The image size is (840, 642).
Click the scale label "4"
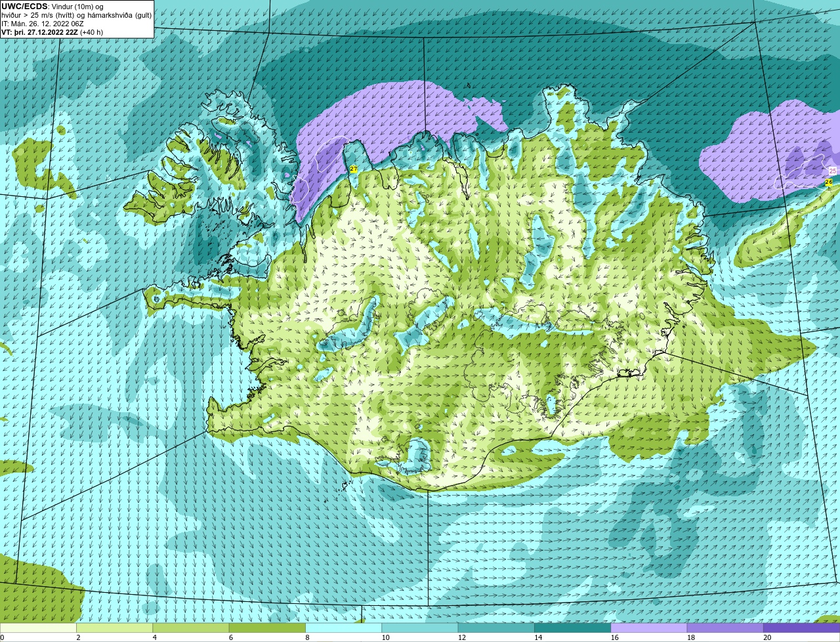[x=154, y=637]
